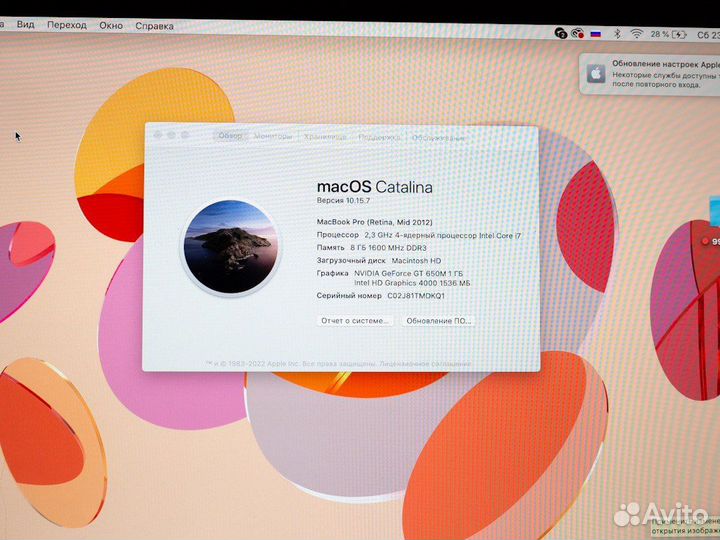The width and height of the screenshot is (720, 540).
Task: Click the battery charging icon
Action: point(679,34)
